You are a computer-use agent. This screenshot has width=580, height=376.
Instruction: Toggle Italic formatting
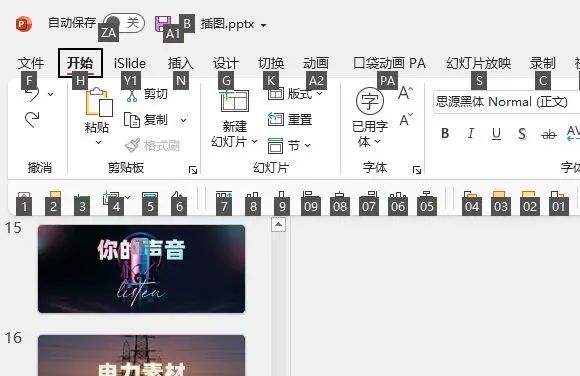coord(471,133)
